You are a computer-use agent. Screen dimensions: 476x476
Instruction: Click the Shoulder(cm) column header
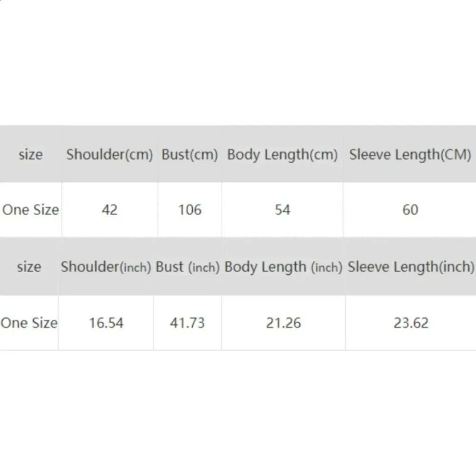click(x=109, y=155)
